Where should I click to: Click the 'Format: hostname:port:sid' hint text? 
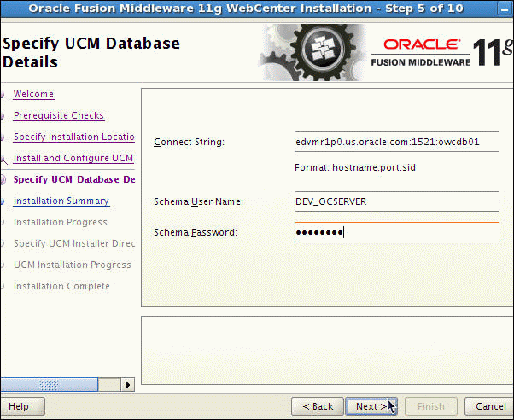point(355,167)
